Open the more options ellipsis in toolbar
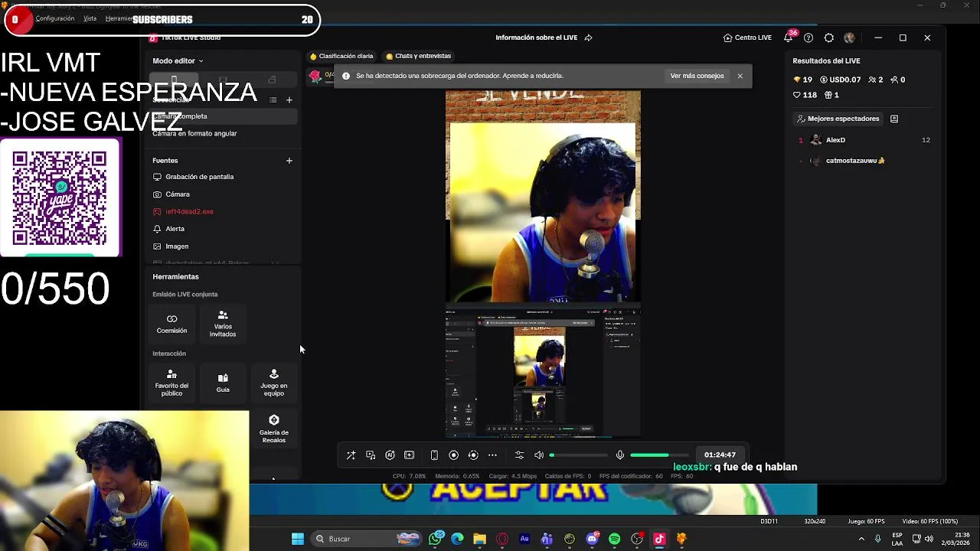Viewport: 980px width, 551px height. (492, 455)
